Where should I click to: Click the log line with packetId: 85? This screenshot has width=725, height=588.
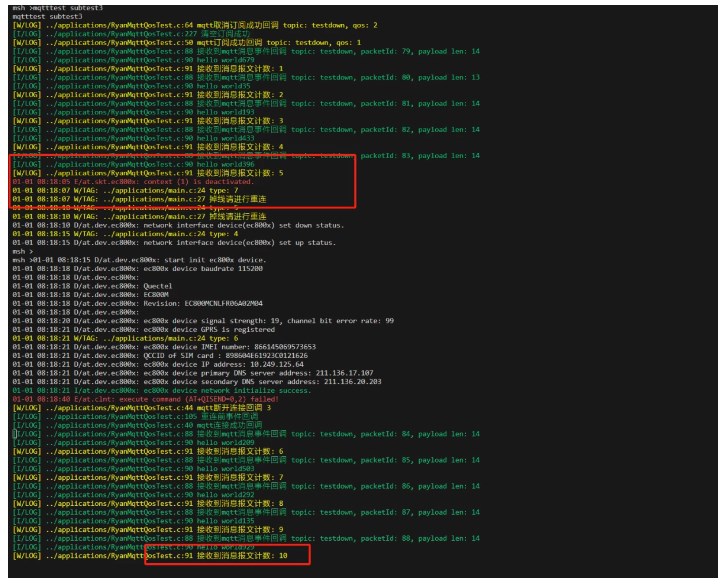246,460
